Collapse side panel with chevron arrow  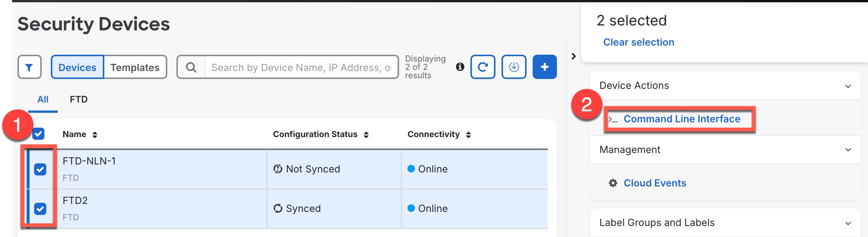click(x=574, y=56)
